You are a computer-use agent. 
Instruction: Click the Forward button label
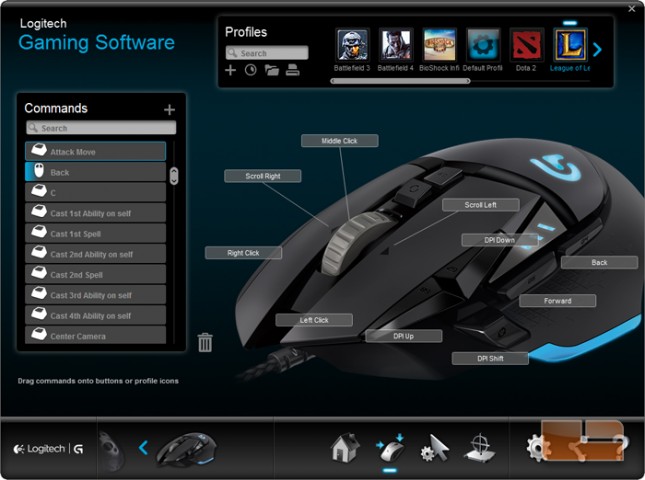pyautogui.click(x=558, y=301)
